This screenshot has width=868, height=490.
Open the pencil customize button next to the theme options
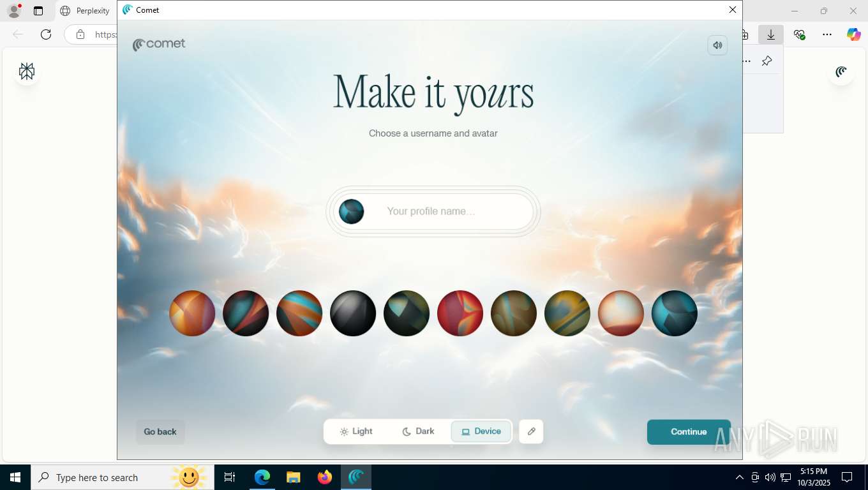[x=531, y=431]
